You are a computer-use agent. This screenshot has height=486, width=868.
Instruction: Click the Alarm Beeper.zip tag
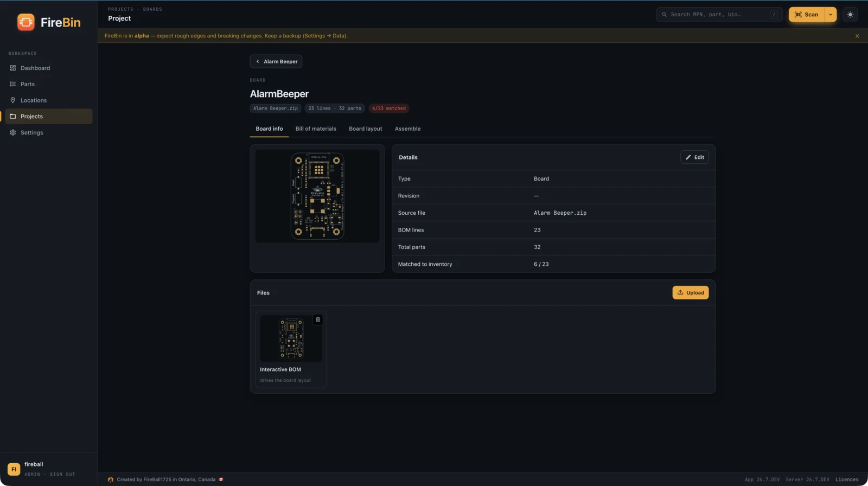pos(276,108)
